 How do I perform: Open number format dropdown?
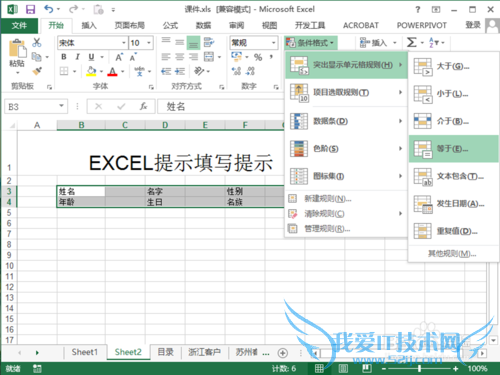(x=274, y=43)
